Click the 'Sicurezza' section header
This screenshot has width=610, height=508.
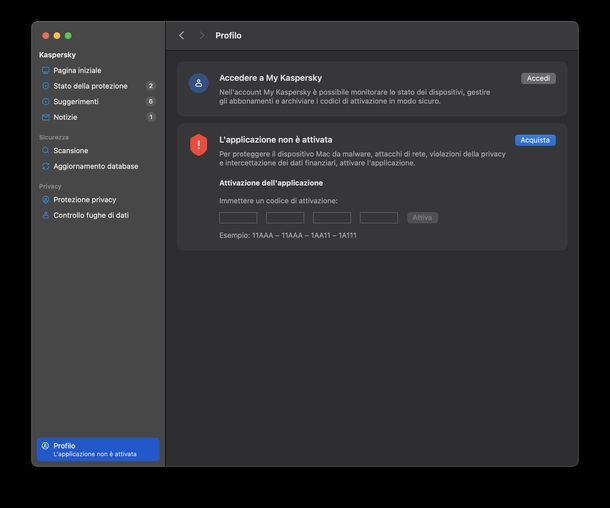click(54, 137)
